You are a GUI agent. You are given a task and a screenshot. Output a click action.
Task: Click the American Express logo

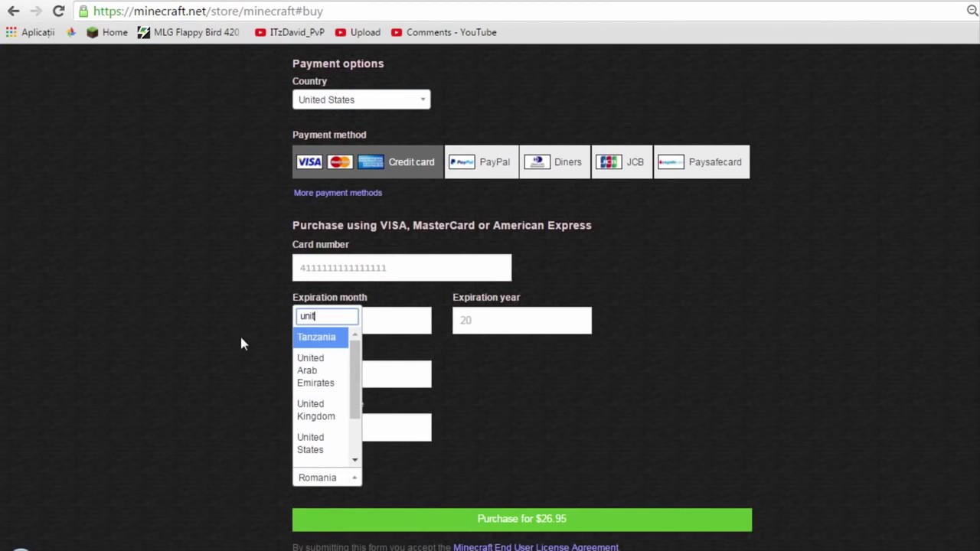click(371, 161)
